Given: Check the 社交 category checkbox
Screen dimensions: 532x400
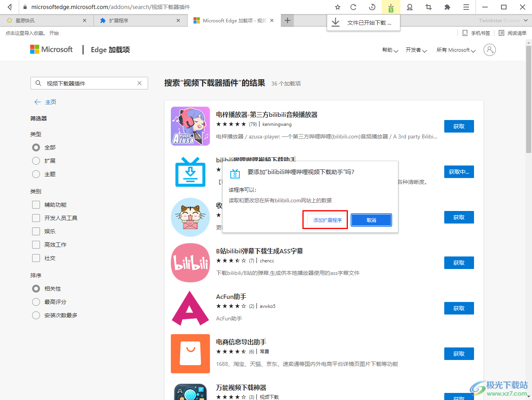Looking at the screenshot, I should coord(36,258).
